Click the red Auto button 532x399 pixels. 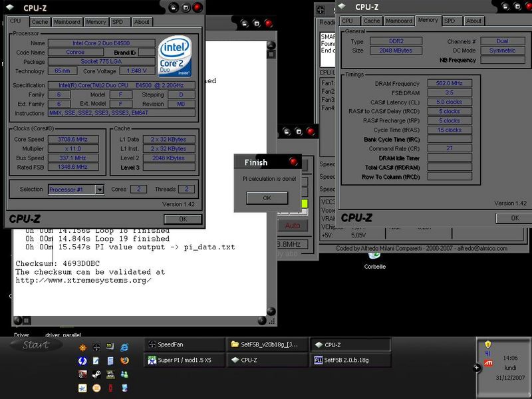tap(293, 225)
